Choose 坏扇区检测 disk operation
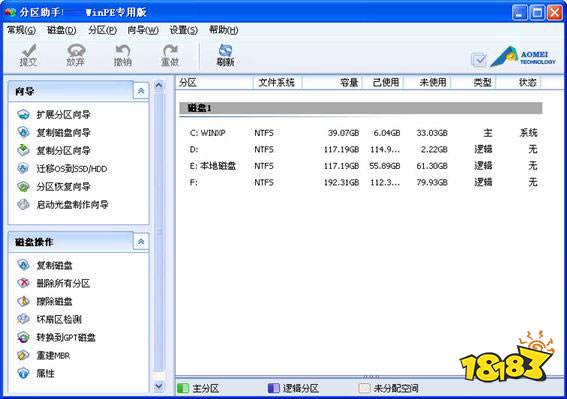This screenshot has height=399, width=567. tap(59, 319)
